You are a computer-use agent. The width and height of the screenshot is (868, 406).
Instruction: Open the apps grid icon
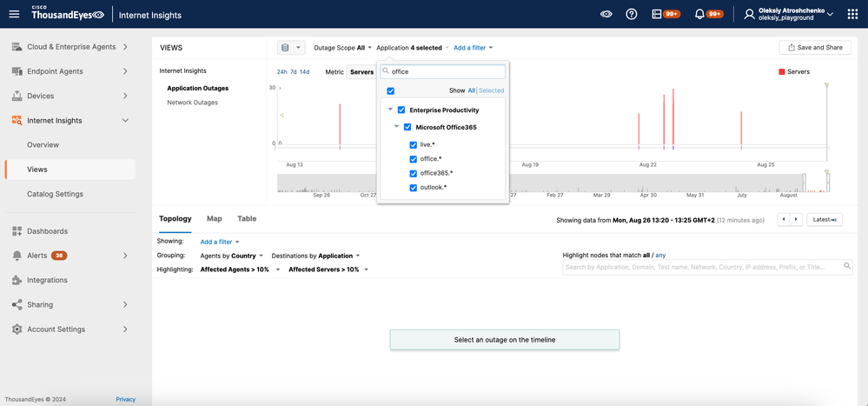(852, 15)
